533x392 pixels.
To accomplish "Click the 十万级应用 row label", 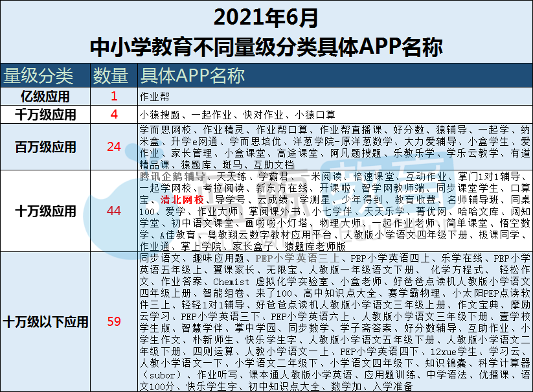I will 45,211.
